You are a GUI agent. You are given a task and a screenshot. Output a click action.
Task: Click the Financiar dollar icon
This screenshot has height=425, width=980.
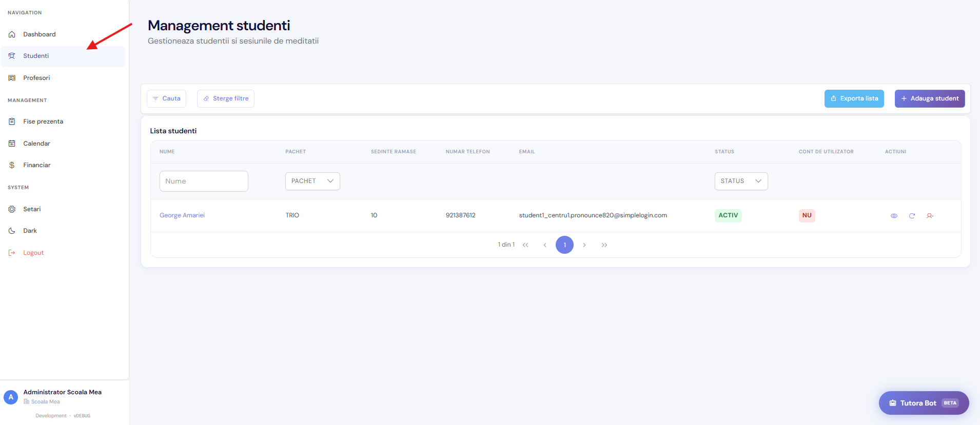click(x=12, y=165)
